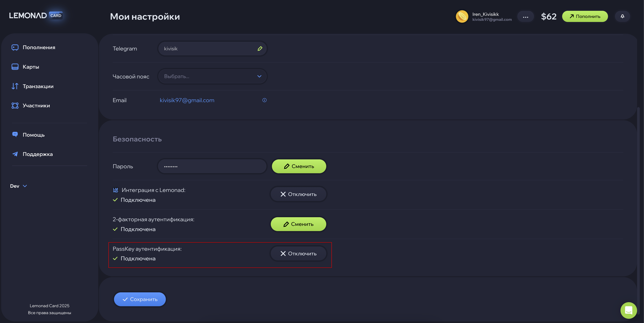Change two-factor authentication with Сменить

[x=299, y=224]
